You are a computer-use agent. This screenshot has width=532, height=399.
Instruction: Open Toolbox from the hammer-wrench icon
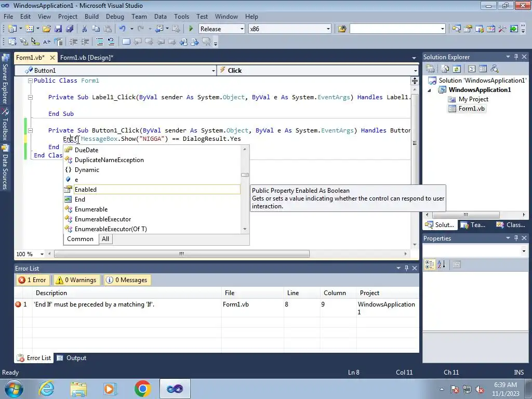[502, 29]
